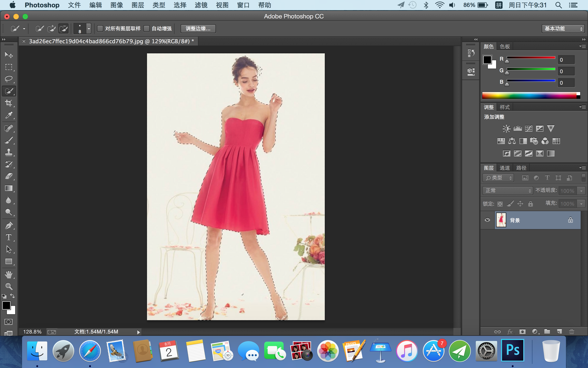Open the 正常 blend mode dropdown
Viewport: 588px width, 368px height.
pos(507,191)
